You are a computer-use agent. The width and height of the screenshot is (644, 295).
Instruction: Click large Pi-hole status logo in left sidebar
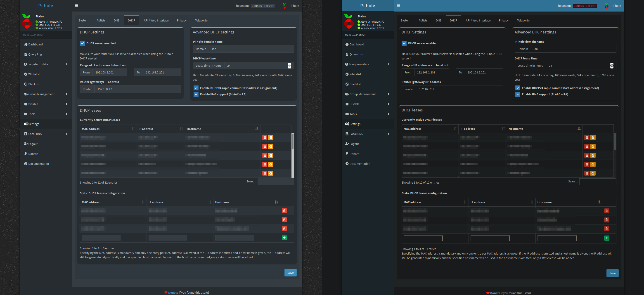pos(27,21)
